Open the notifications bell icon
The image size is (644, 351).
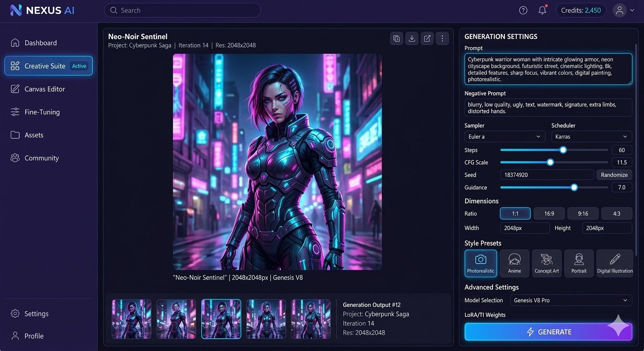click(x=542, y=10)
